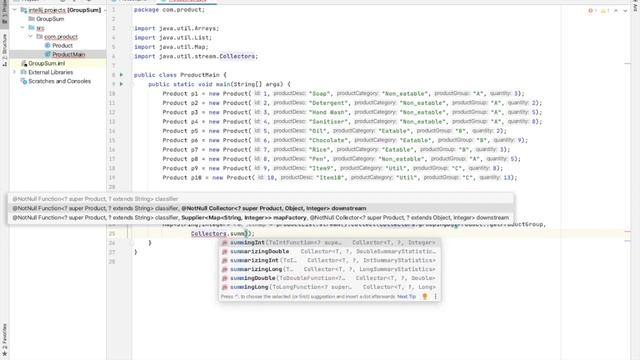The width and height of the screenshot is (640, 360).
Task: Click the lightbulb icon in the completion popup
Action: (x=425, y=297)
